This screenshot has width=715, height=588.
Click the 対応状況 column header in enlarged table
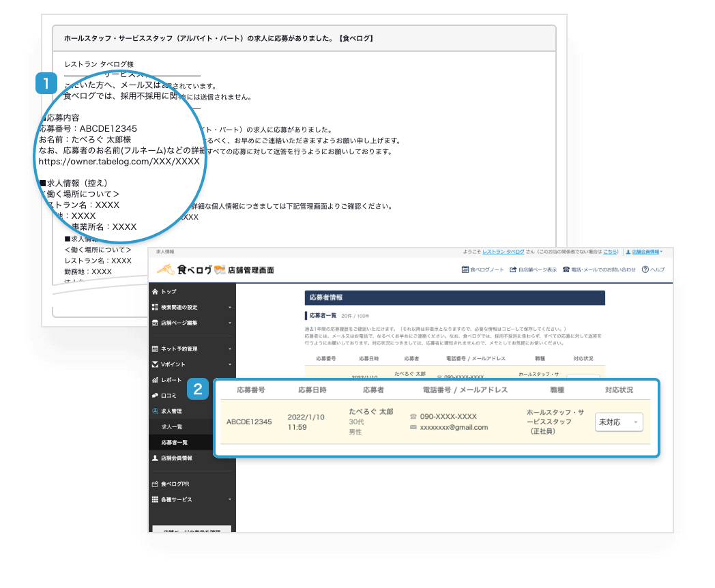click(x=619, y=390)
